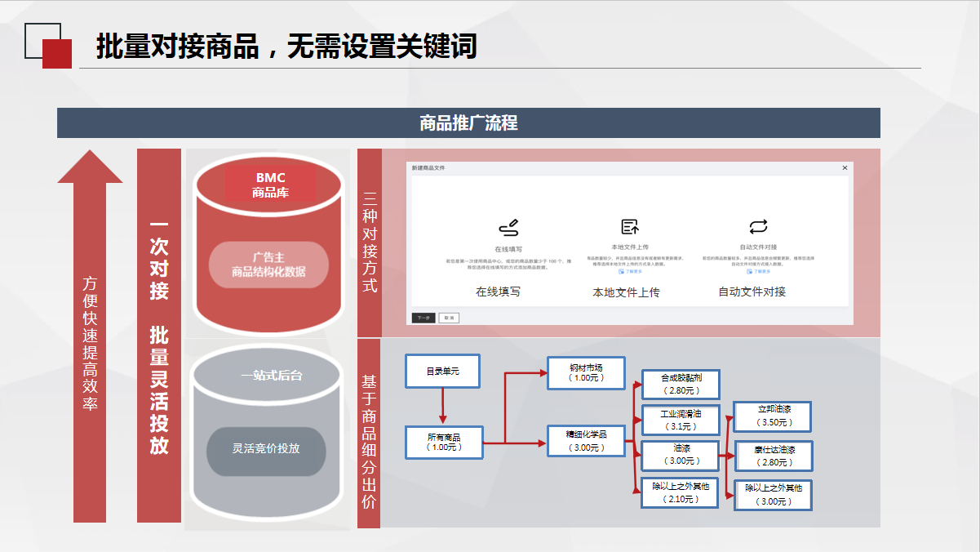Click the 方便快速提高效率 upward arrow
This screenshot has width=980, height=552.
90,336
